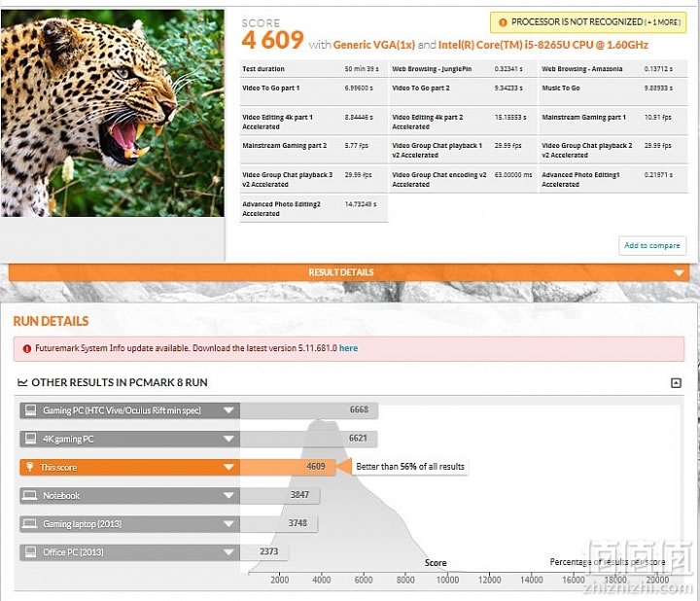
Task: Open the Processor Is Not Recognized warning banner
Action: (x=588, y=22)
